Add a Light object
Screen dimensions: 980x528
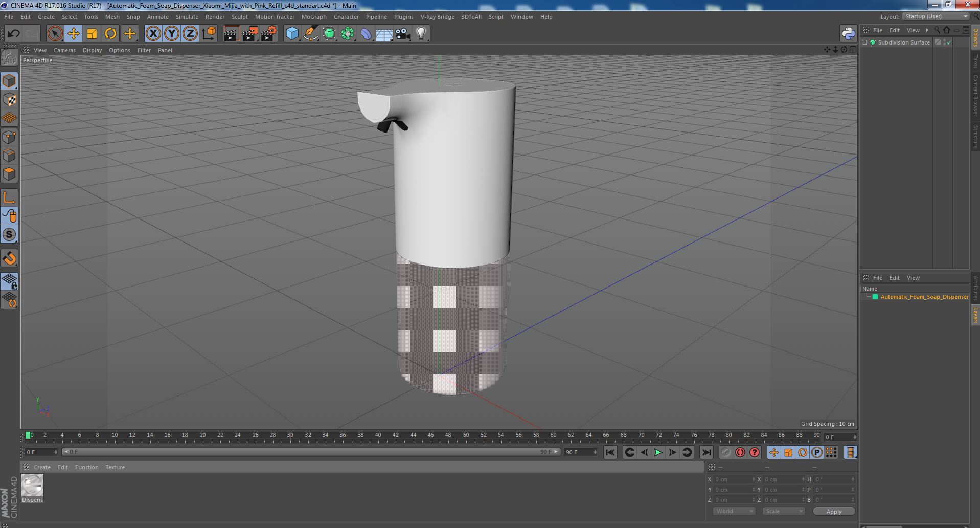tap(421, 34)
